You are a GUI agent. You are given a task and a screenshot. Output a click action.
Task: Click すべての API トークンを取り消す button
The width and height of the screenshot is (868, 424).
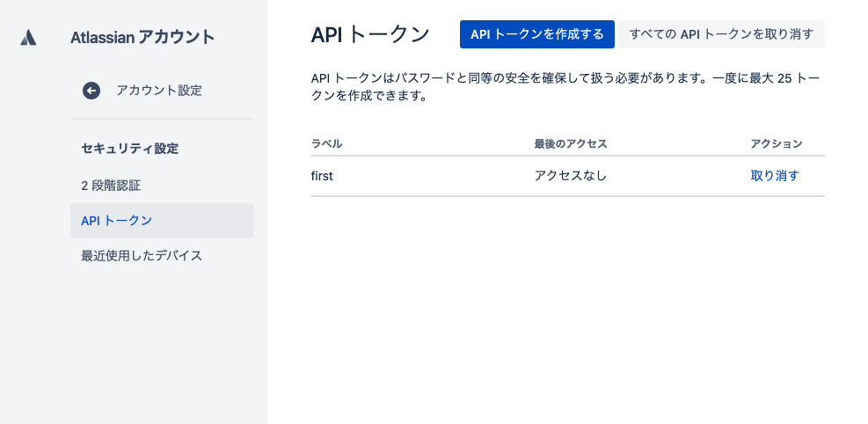721,34
